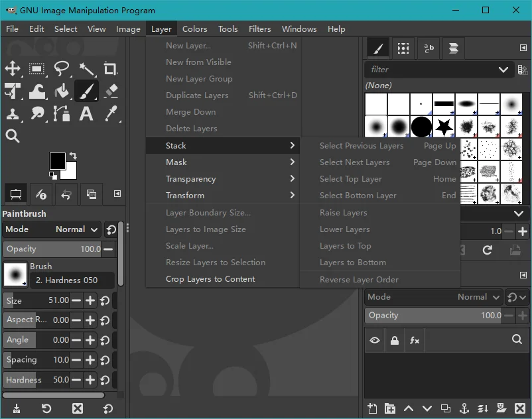Image resolution: width=532 pixels, height=419 pixels.
Task: Open the Paintbrush Mode dropdown
Action: point(52,229)
